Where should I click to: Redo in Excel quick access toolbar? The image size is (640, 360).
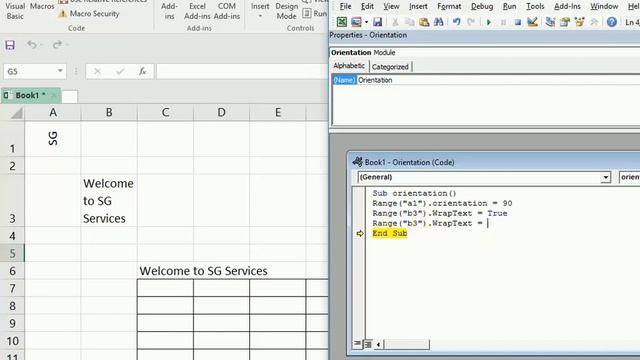point(57,44)
